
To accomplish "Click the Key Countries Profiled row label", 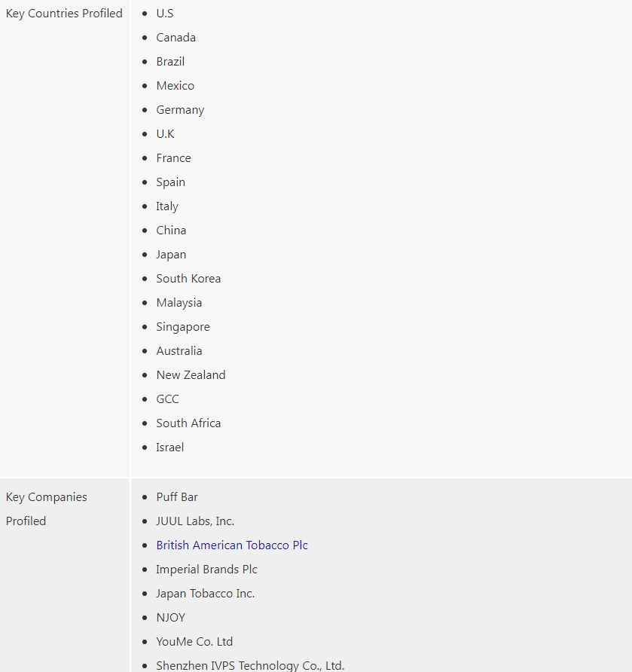I will click(x=64, y=14).
